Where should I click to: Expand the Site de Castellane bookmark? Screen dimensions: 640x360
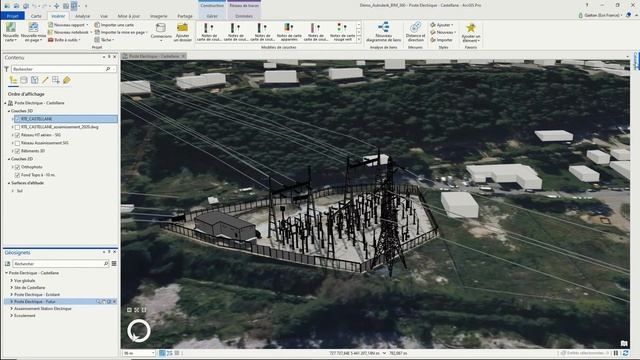[11, 288]
